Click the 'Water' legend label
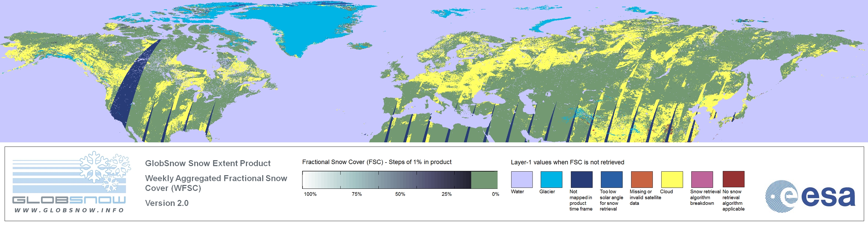 coord(517,192)
